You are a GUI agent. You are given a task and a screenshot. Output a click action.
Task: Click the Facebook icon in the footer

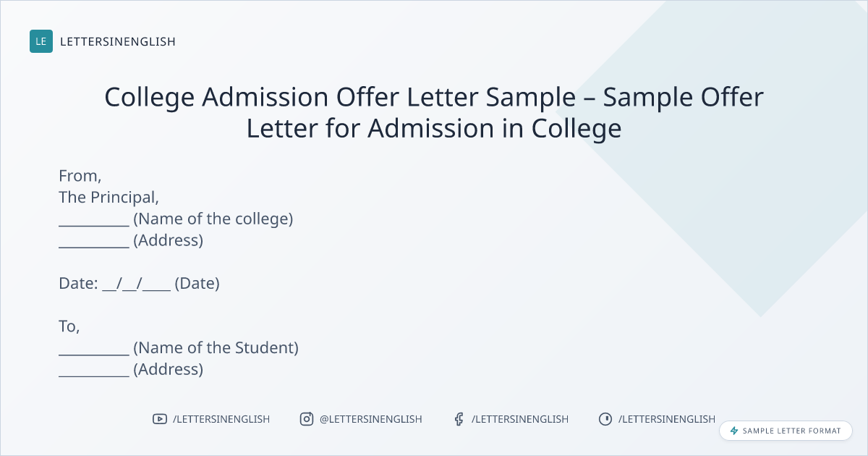[x=459, y=419]
